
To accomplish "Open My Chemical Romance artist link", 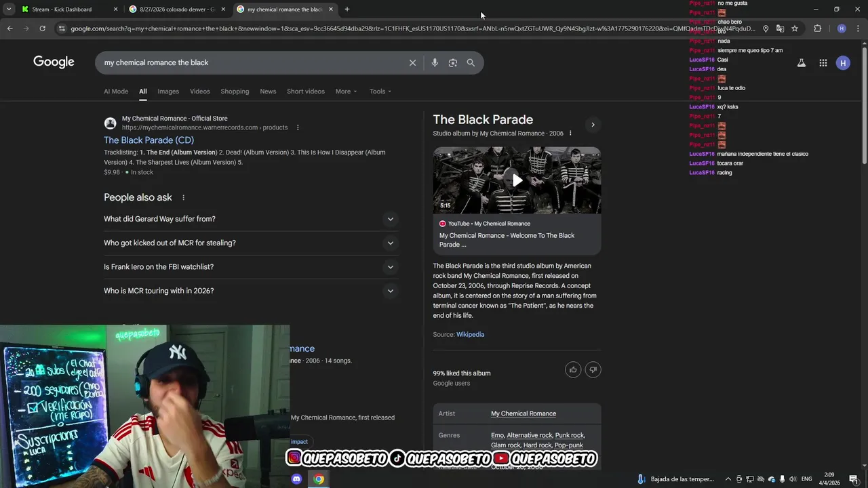I will pyautogui.click(x=524, y=413).
